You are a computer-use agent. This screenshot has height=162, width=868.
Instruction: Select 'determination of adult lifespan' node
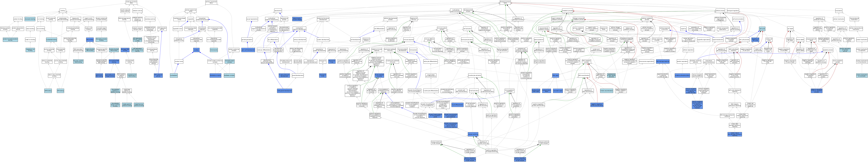click(297, 19)
